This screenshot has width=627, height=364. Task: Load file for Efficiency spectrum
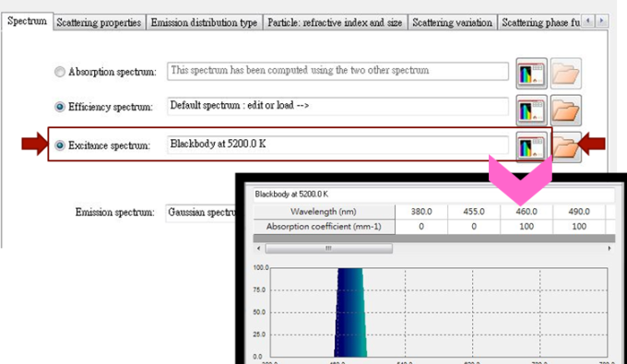pos(566,111)
